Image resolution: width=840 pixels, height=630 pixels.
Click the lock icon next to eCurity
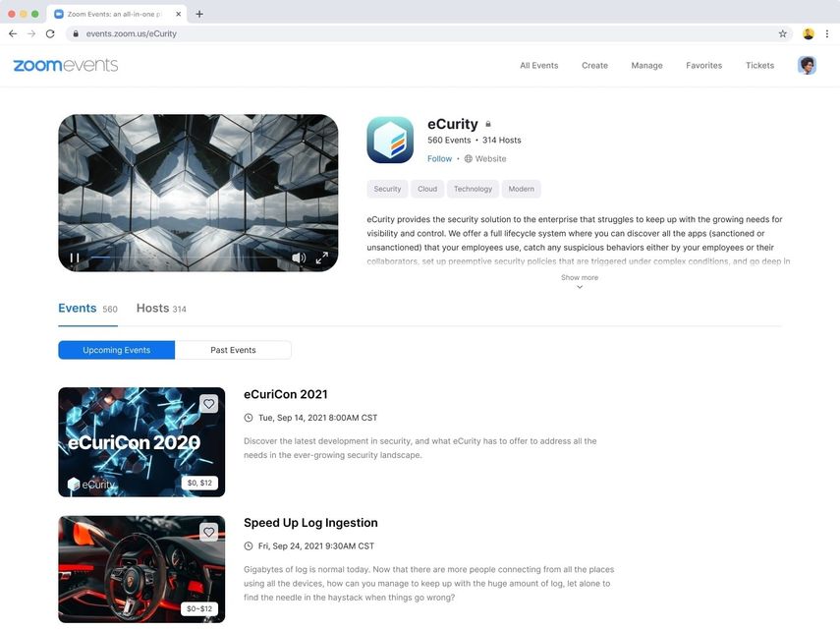487,123
